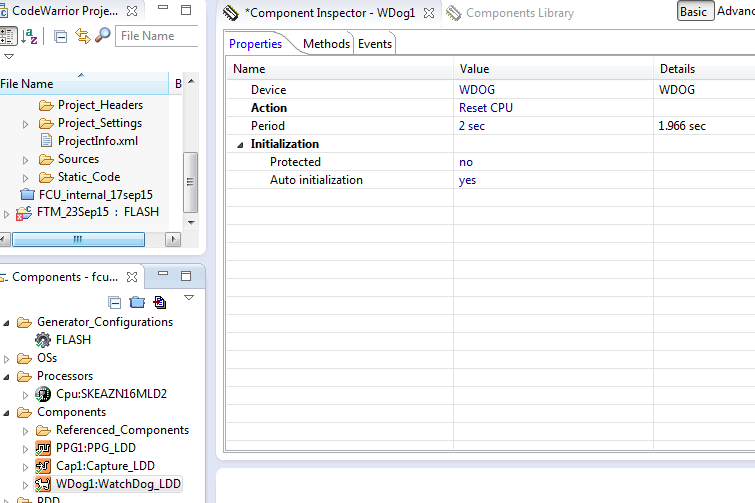Viewport: 755px width, 503px height.
Task: Switch to the Events tab
Action: click(375, 44)
